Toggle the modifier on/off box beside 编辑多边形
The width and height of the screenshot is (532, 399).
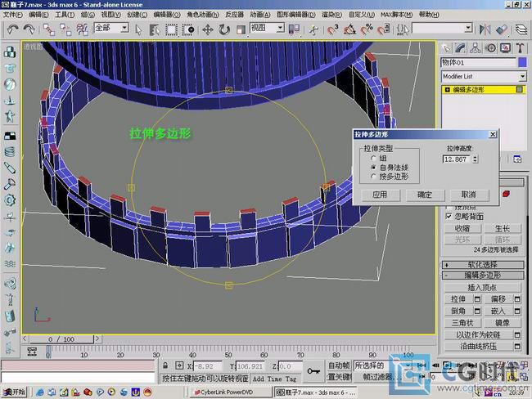pyautogui.click(x=520, y=89)
